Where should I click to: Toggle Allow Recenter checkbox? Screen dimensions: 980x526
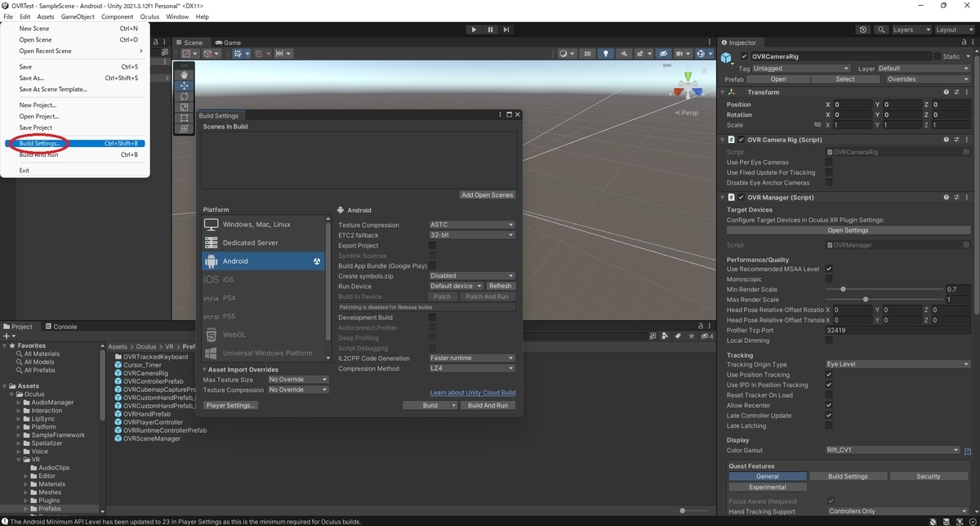(829, 405)
